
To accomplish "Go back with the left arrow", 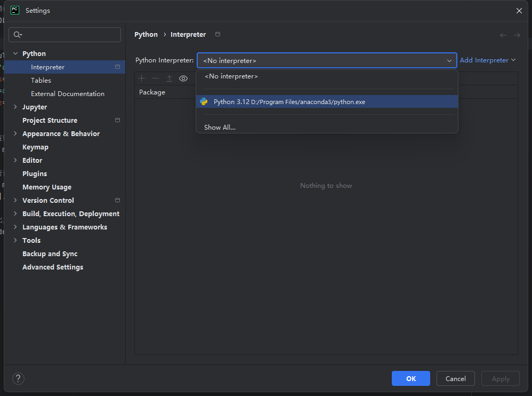I will click(503, 35).
